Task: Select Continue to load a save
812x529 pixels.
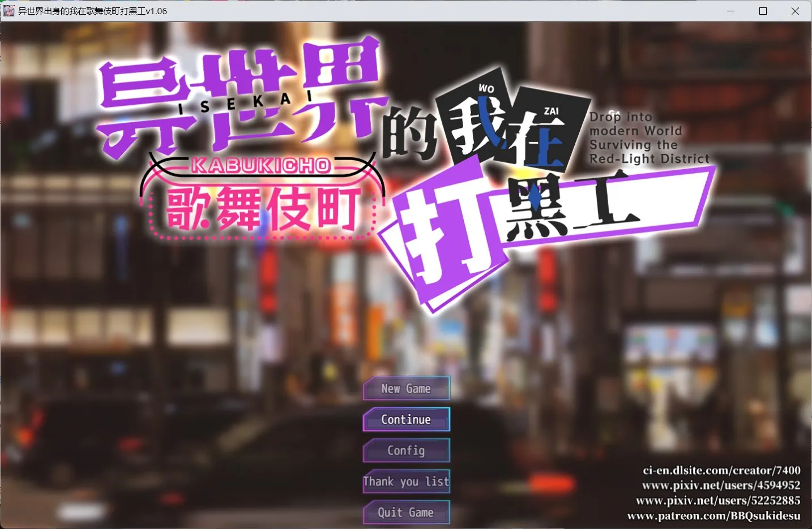Action: (406, 419)
